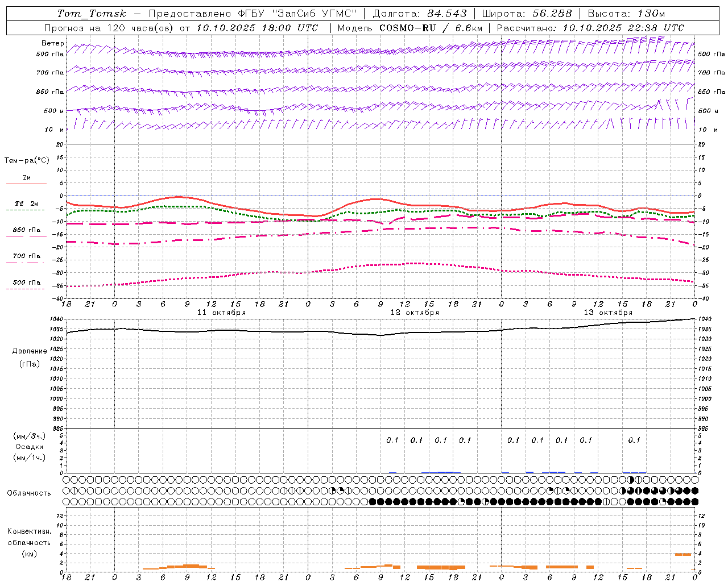The image size is (728, 582).
Task: Click the '(мм/1ч.)' precipitation unit label
Action: click(x=30, y=458)
